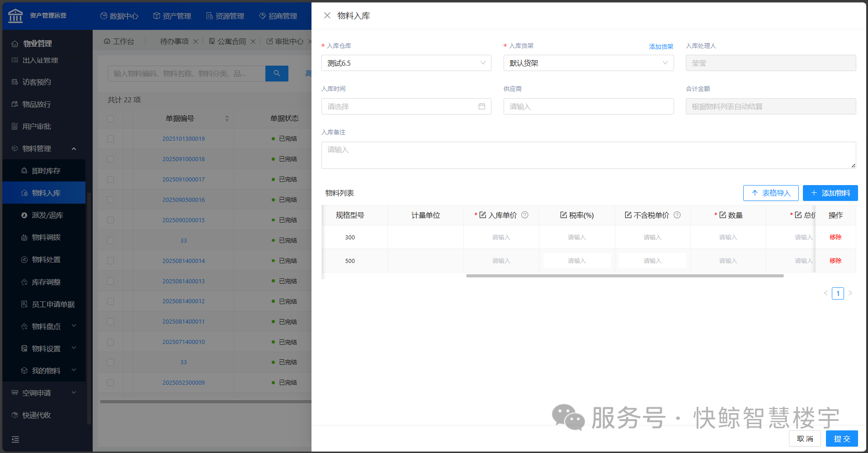Click the 添加货架 link

tap(661, 46)
